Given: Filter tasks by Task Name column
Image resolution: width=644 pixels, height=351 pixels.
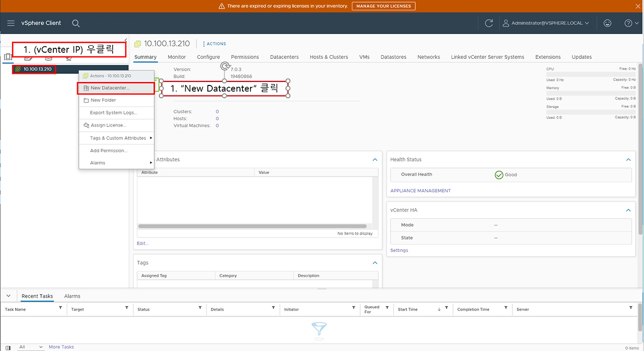Looking at the screenshot, I should (61, 307).
